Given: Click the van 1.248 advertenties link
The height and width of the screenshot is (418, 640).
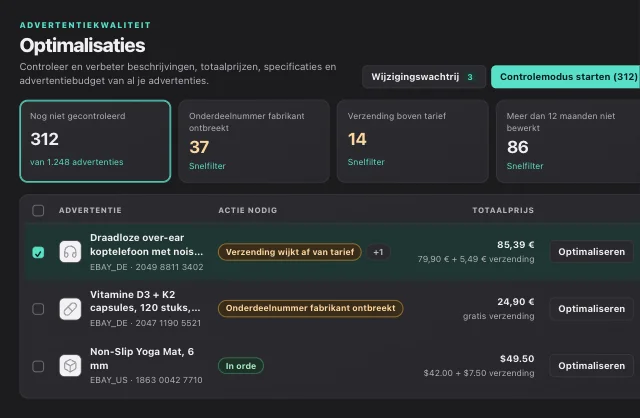Looking at the screenshot, I should 77,162.
